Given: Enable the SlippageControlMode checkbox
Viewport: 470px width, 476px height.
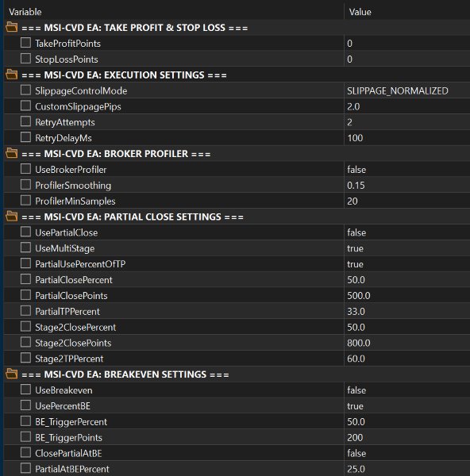Looking at the screenshot, I should (25, 90).
